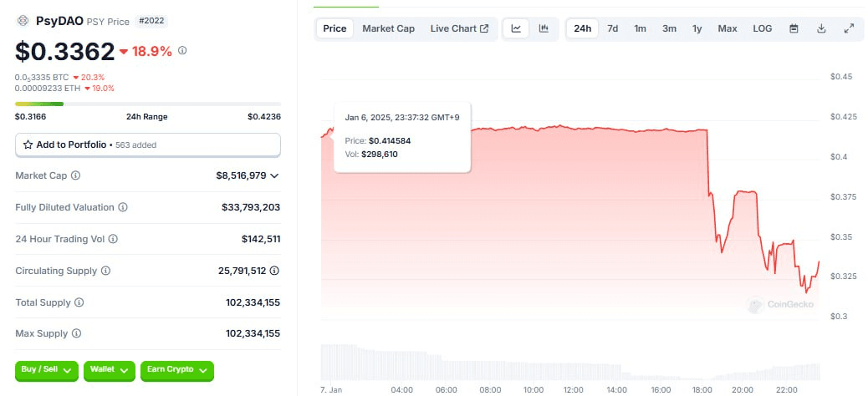Select the 7d time range

(613, 28)
